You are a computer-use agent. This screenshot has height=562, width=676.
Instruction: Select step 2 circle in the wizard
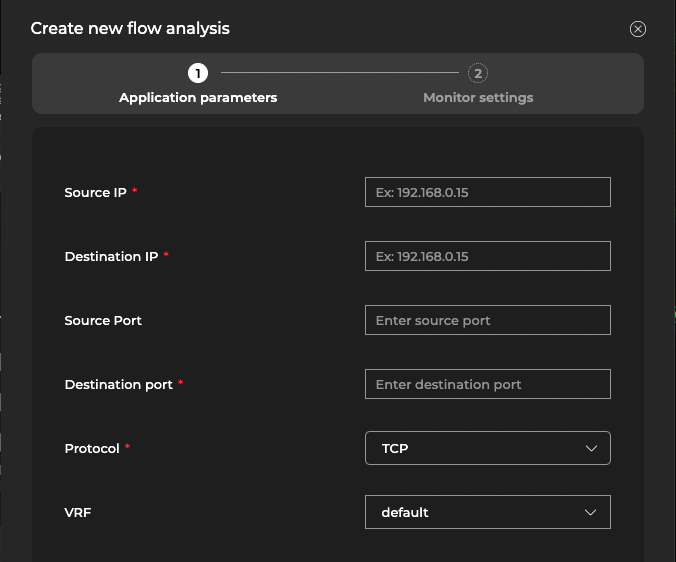(478, 73)
